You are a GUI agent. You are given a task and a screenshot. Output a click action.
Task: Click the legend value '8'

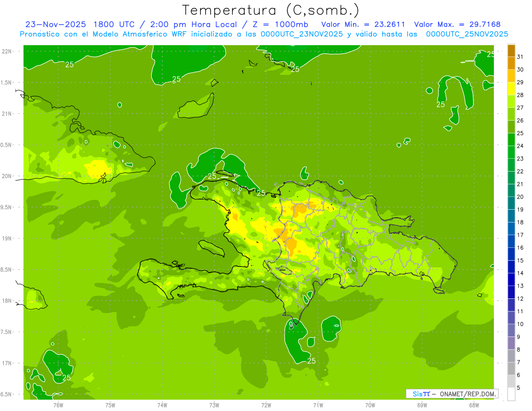tap(519, 350)
